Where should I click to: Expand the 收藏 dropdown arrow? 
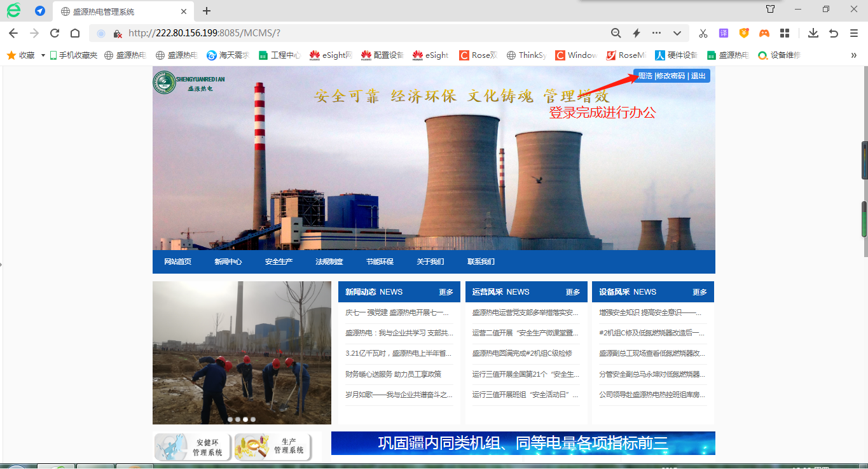43,55
